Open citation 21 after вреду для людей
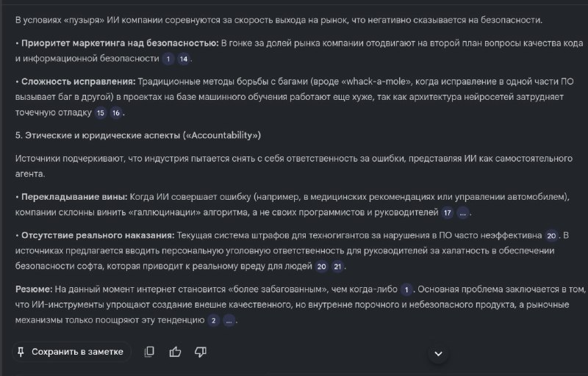The width and height of the screenshot is (588, 376). pos(337,267)
